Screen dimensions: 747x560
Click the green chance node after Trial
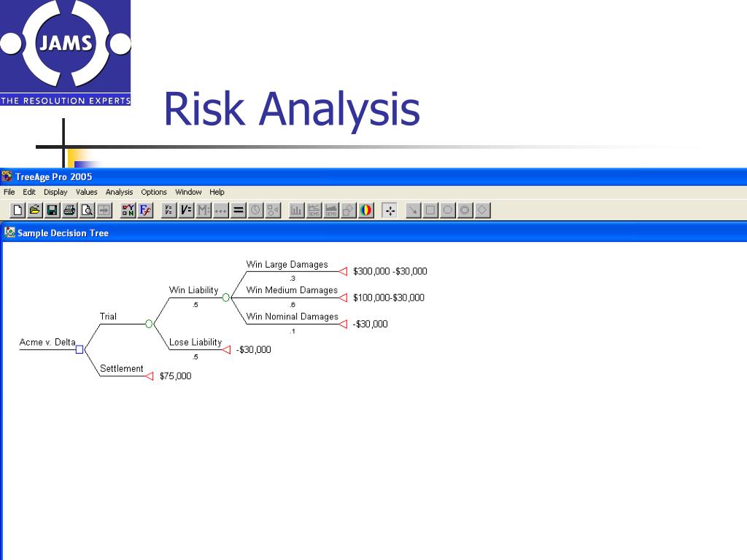pos(149,324)
